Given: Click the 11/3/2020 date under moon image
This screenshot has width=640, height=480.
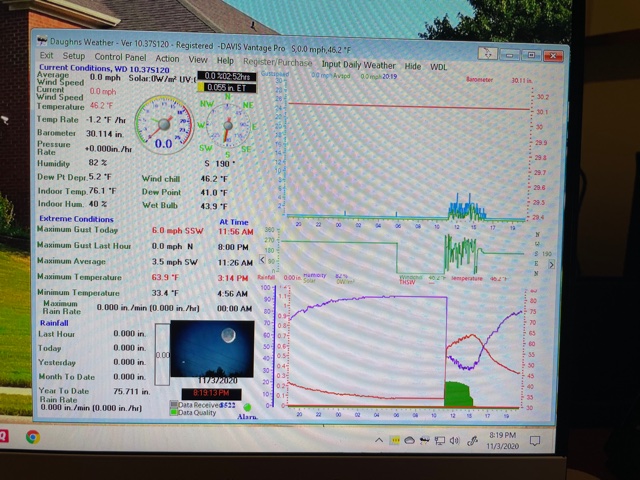Looking at the screenshot, I should coord(218,380).
